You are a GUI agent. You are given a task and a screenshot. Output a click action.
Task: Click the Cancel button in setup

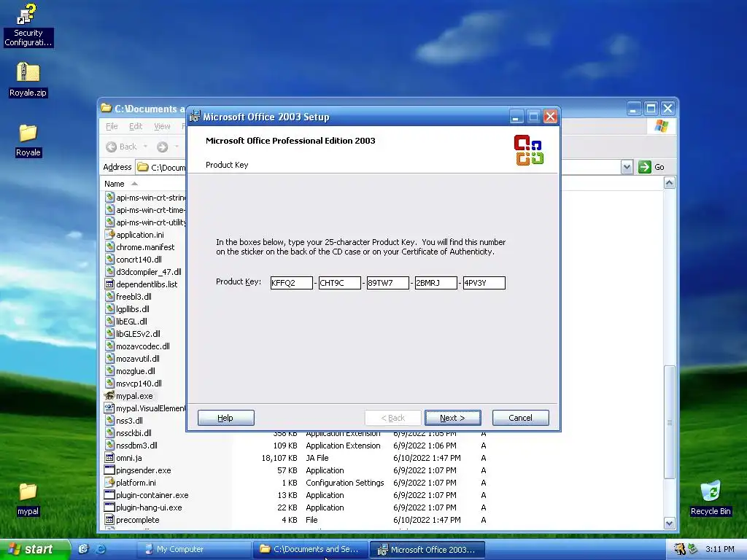click(520, 418)
